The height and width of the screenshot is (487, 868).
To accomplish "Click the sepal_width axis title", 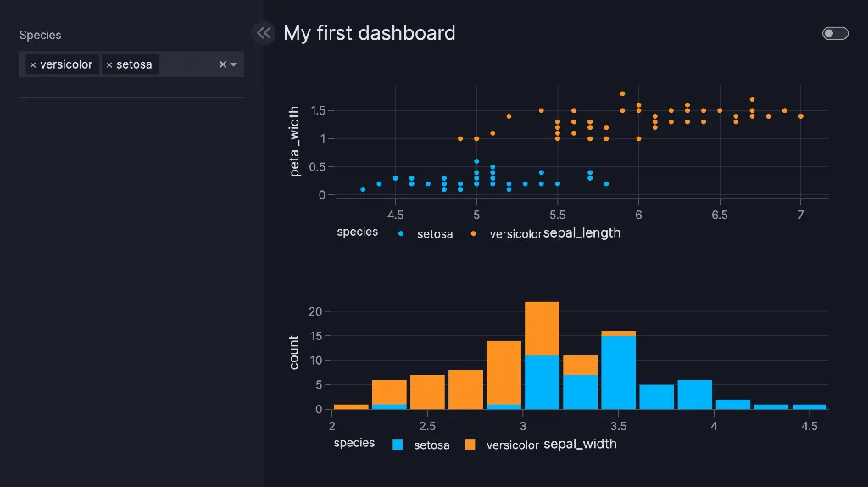I will click(x=580, y=444).
